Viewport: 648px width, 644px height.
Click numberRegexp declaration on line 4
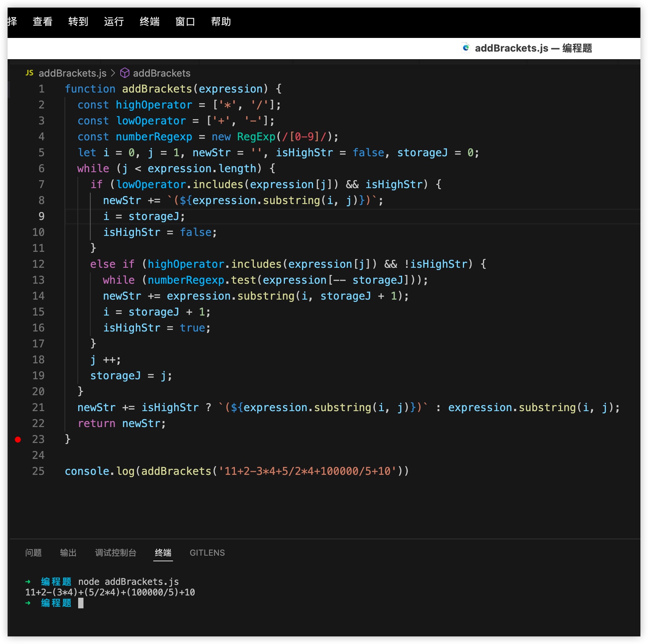coord(154,137)
